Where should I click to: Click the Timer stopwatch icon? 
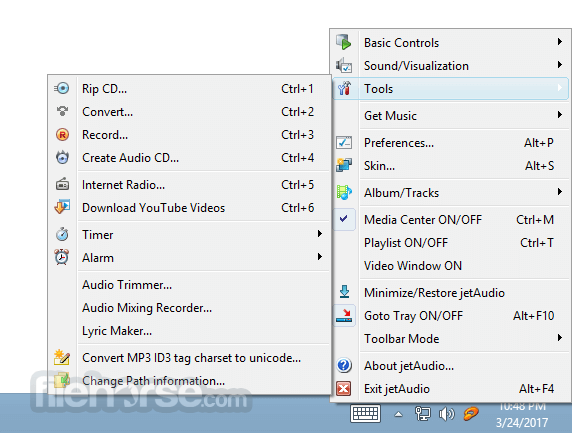click(62, 234)
